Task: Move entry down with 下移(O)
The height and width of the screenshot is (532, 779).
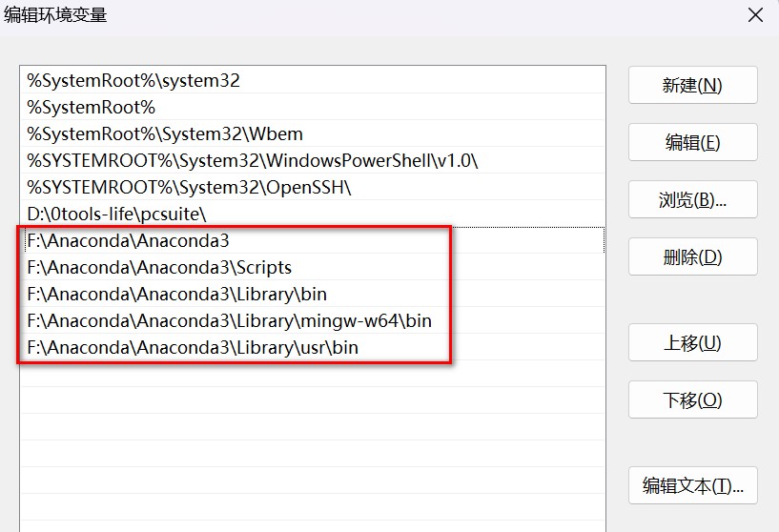Action: click(x=692, y=399)
